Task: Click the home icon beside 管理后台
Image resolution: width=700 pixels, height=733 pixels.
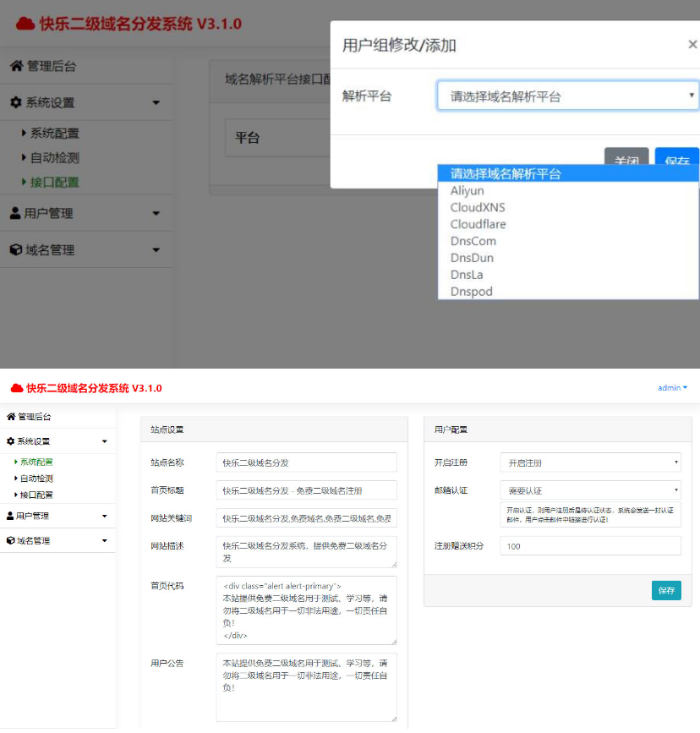Action: [x=19, y=64]
